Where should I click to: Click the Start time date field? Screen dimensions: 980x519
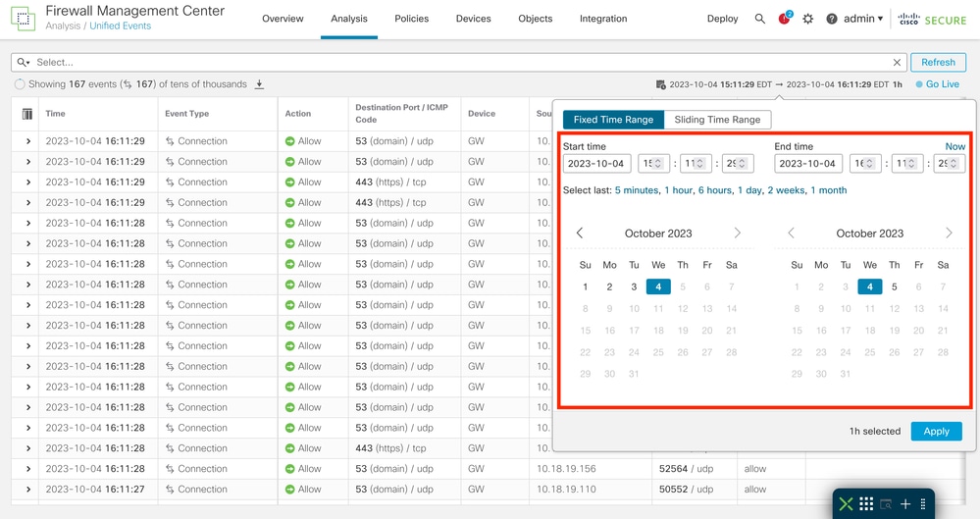pyautogui.click(x=596, y=163)
